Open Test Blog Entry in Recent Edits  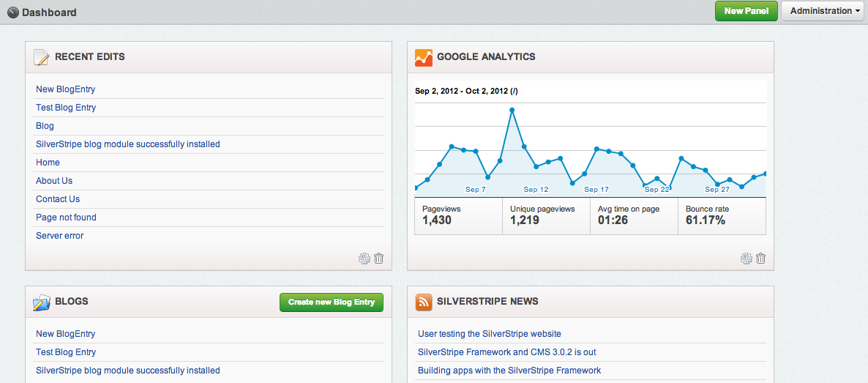(66, 108)
